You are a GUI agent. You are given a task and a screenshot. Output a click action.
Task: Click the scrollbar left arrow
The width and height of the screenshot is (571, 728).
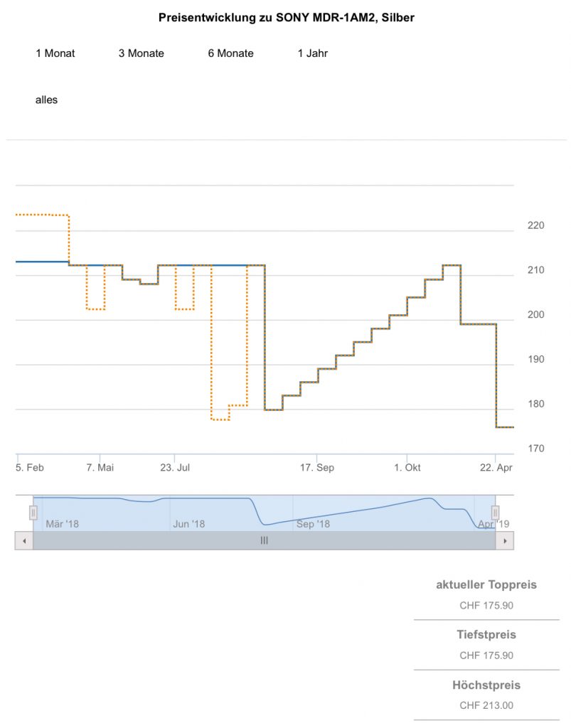point(23,540)
